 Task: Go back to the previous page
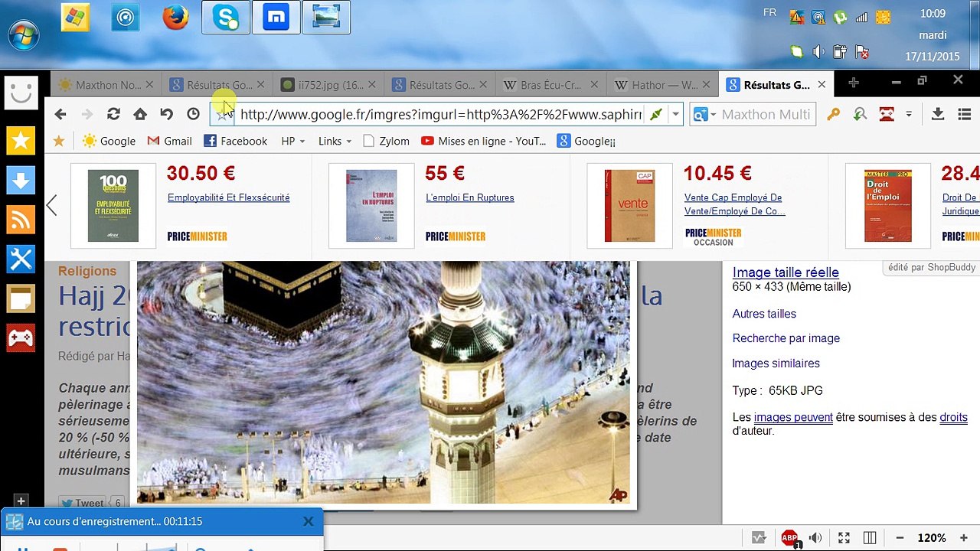click(60, 114)
